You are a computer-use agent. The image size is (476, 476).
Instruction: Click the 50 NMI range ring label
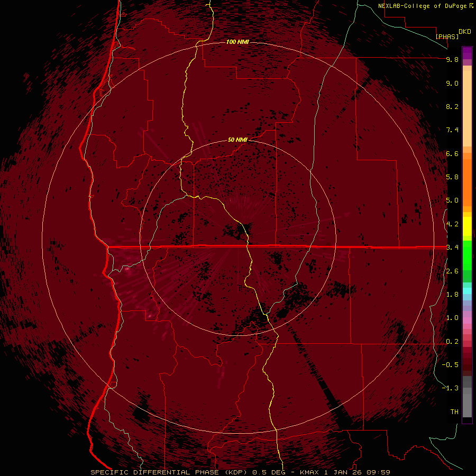point(237,140)
